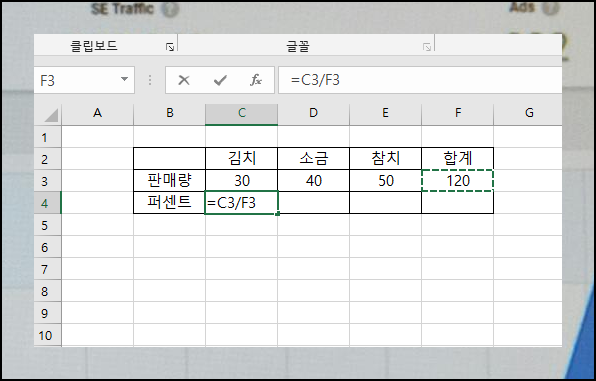Click cell containing 합계
This screenshot has width=596, height=381.
(x=458, y=159)
